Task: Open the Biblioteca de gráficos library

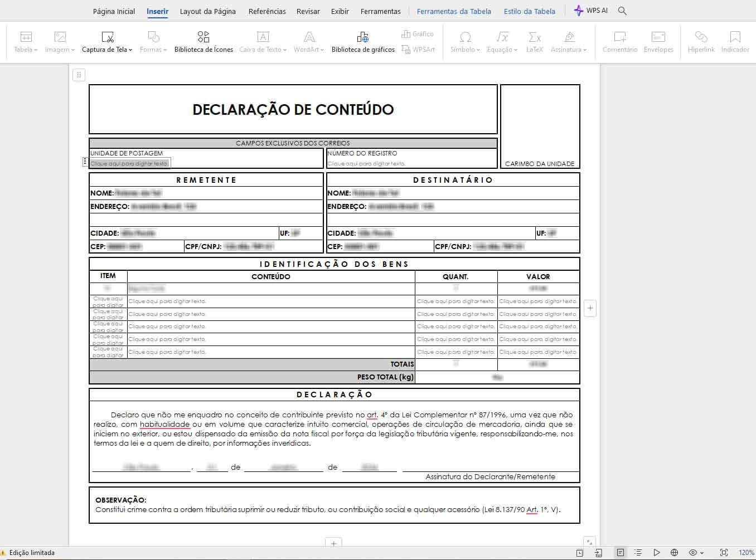Action: [x=363, y=42]
